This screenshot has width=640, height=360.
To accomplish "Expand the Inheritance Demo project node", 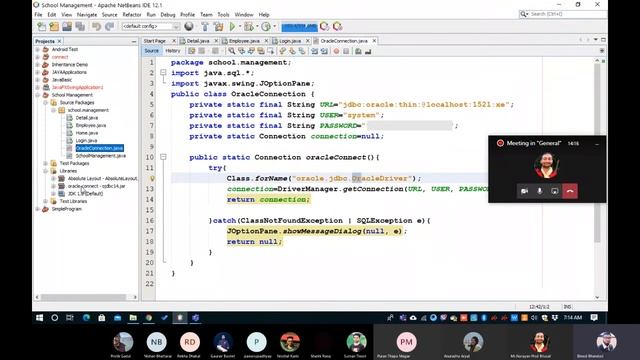I will (x=38, y=64).
